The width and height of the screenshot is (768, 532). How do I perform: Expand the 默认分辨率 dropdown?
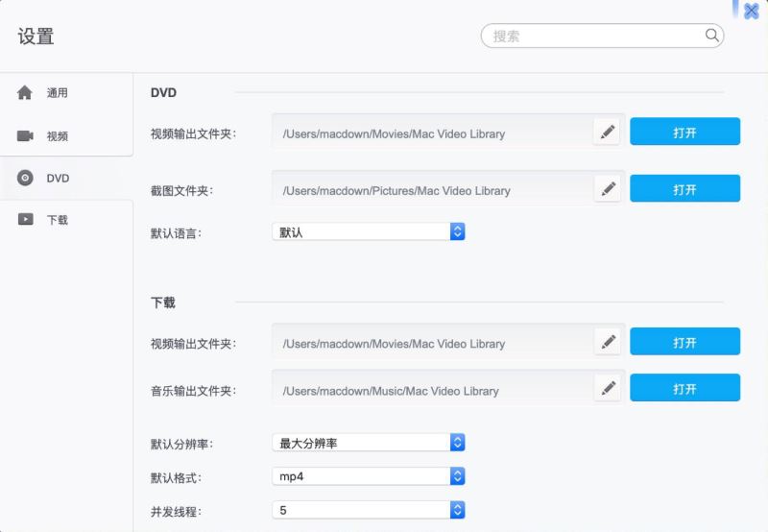point(369,443)
